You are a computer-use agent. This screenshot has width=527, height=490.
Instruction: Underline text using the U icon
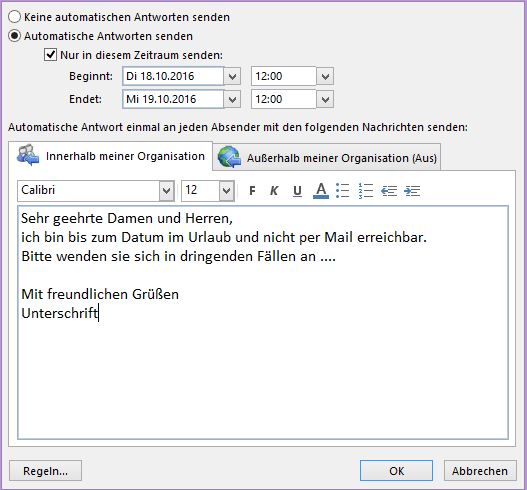click(x=297, y=191)
